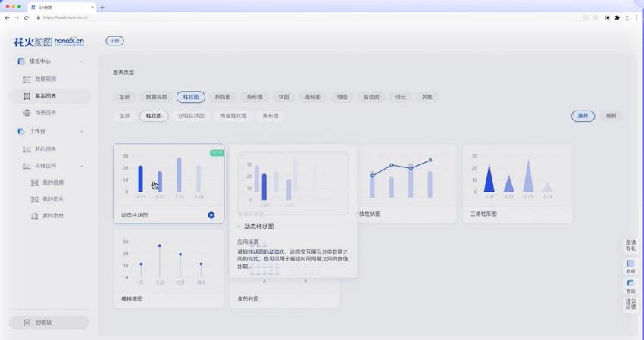The height and width of the screenshot is (340, 644).
Task: Go back with the browser back arrow
Action: point(7,17)
